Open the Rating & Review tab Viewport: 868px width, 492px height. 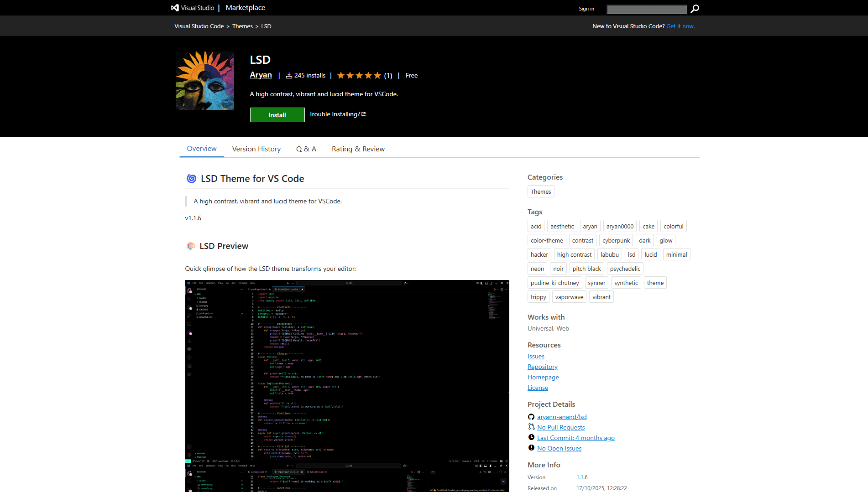coord(358,149)
